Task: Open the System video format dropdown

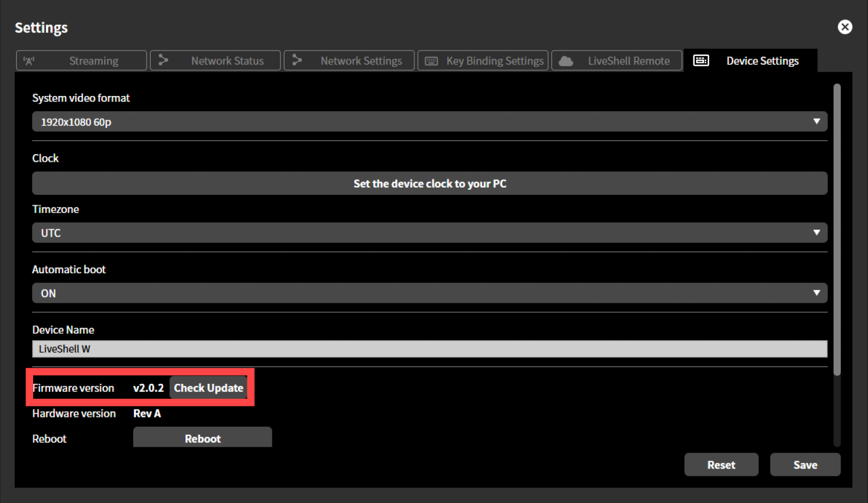Action: coord(429,122)
